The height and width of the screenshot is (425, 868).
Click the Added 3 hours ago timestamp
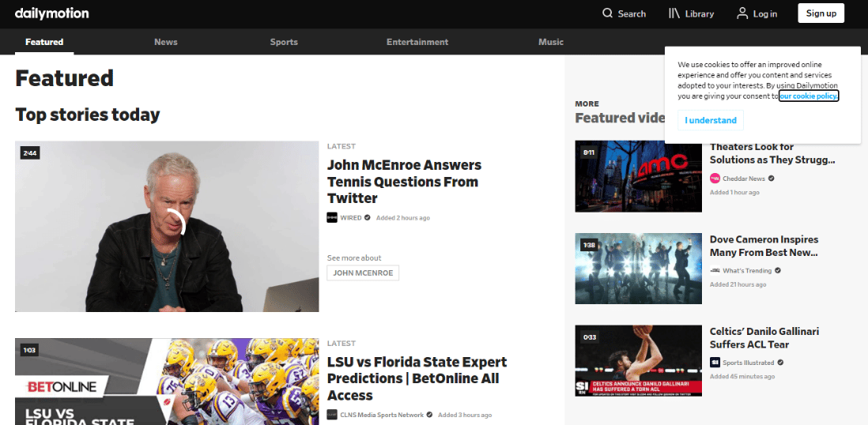pos(465,415)
